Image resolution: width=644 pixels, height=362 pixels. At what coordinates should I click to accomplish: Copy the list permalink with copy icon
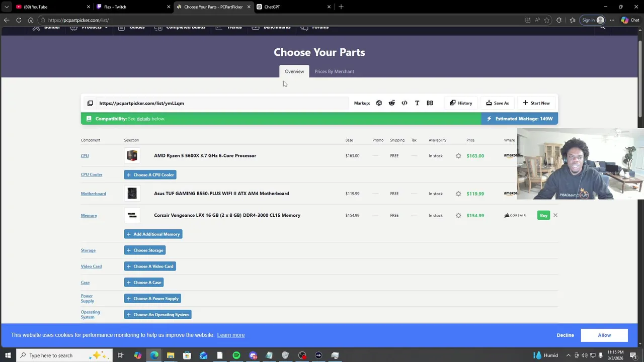(x=90, y=103)
